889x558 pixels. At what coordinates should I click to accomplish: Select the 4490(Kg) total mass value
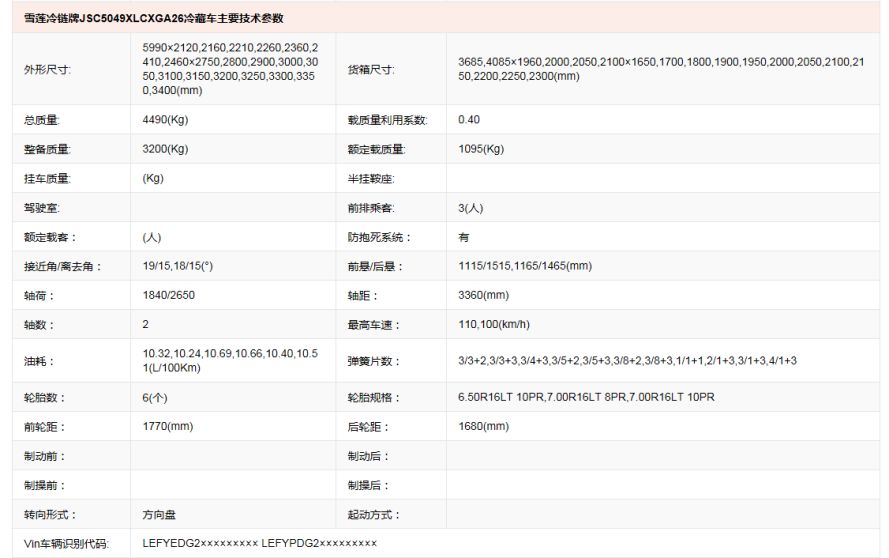pyautogui.click(x=165, y=120)
